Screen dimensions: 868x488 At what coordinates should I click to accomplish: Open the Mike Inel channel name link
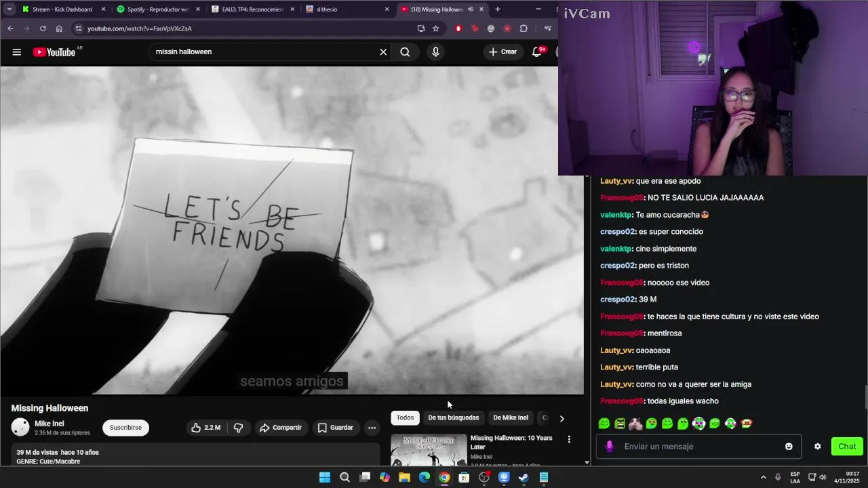pyautogui.click(x=50, y=424)
